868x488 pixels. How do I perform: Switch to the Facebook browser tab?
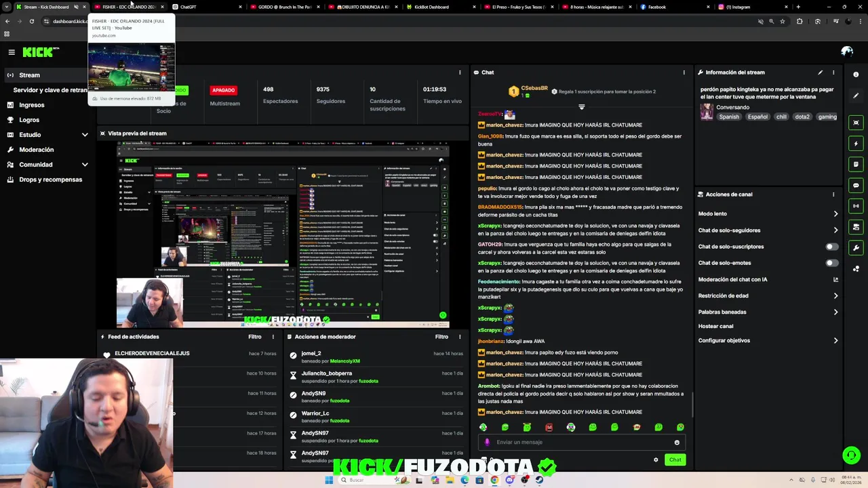675,7
